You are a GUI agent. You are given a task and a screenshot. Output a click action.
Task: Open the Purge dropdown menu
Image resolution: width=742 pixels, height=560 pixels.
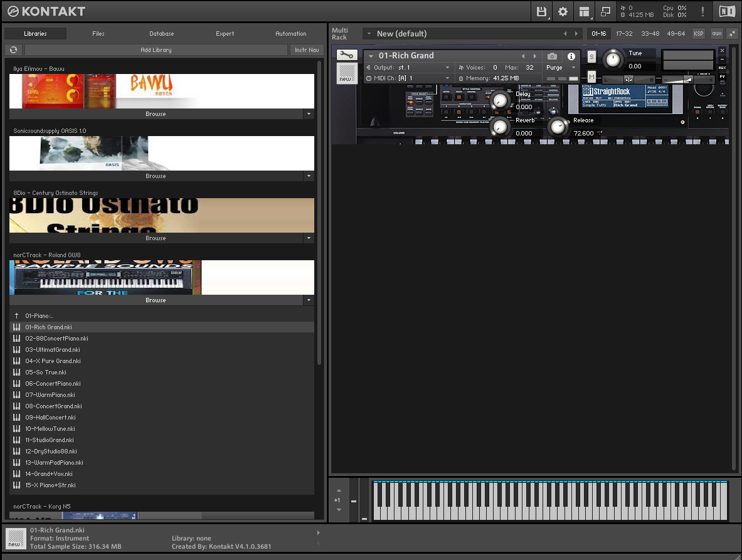point(574,68)
